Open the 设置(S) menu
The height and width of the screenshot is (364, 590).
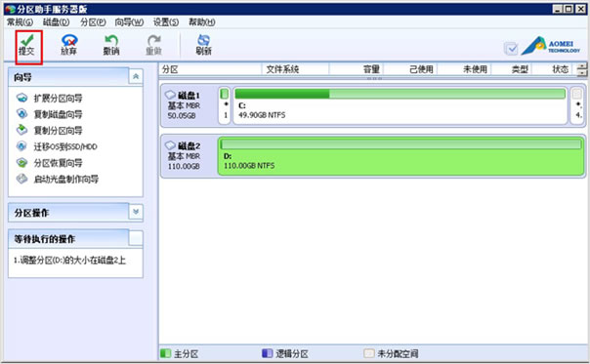pos(165,22)
